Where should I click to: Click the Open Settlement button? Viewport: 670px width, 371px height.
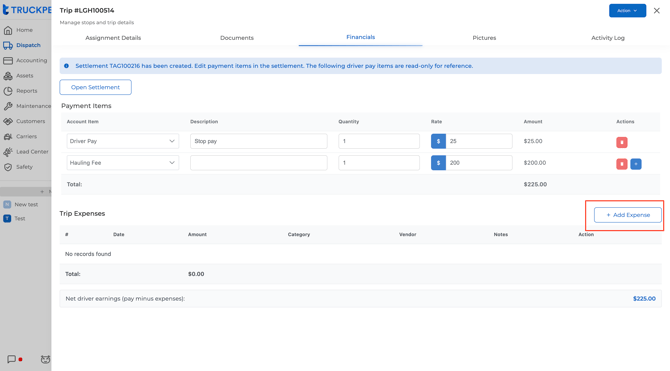click(95, 87)
